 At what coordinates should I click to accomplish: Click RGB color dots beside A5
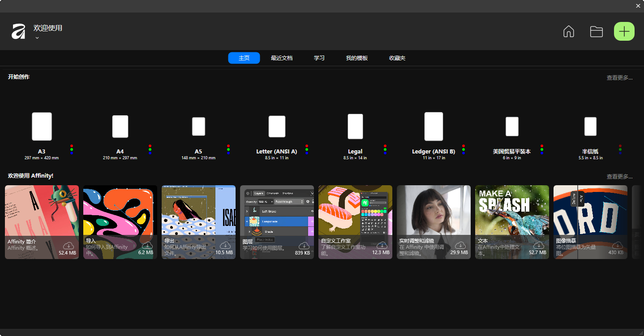(x=228, y=149)
